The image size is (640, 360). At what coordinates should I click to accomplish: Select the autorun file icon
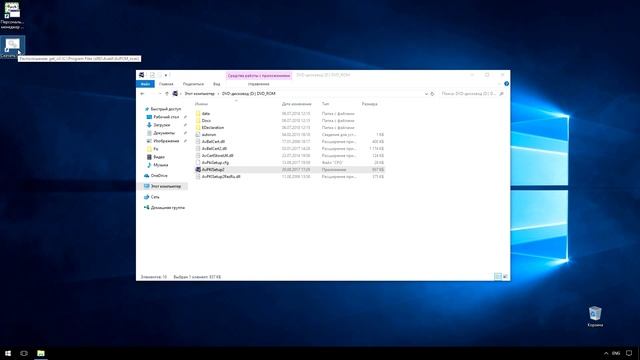click(x=198, y=134)
